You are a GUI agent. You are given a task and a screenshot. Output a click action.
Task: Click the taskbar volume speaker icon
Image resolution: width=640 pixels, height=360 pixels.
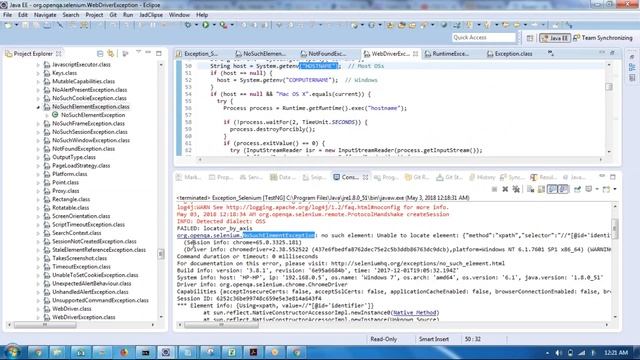click(558, 353)
